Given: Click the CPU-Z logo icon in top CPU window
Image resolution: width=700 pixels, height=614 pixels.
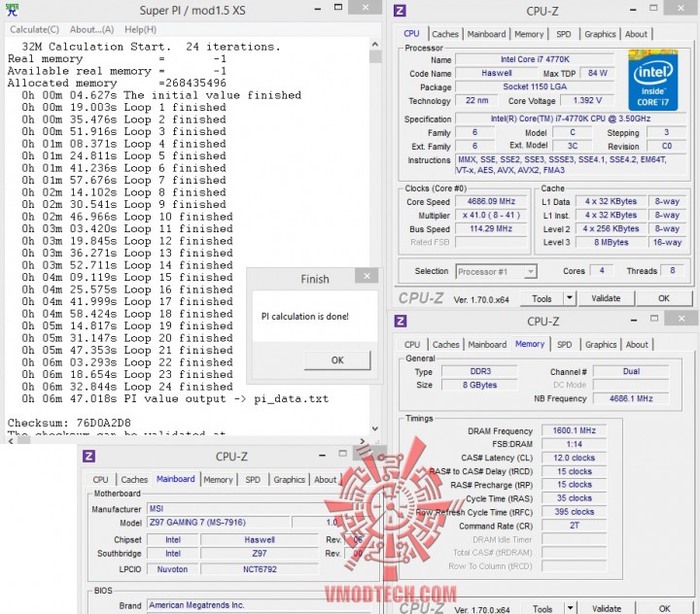Looking at the screenshot, I should (400, 11).
